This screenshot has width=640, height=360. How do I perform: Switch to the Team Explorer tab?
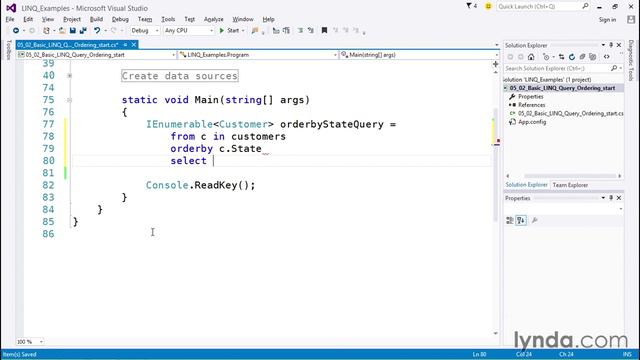pyautogui.click(x=570, y=185)
